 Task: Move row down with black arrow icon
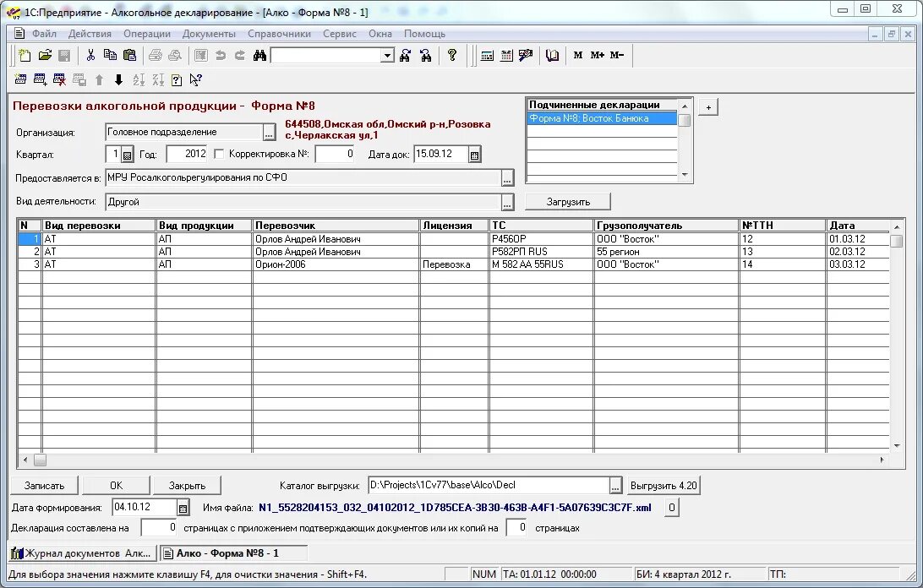[118, 79]
